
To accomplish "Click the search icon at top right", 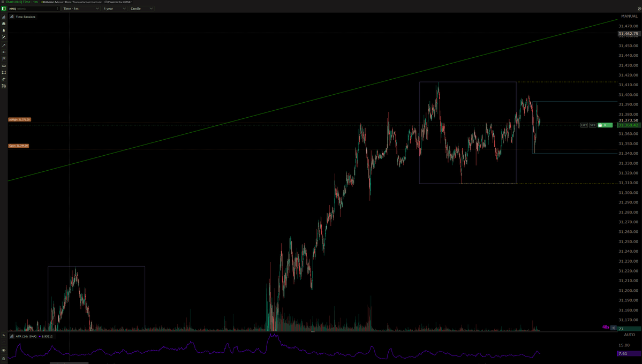I will point(639,9).
